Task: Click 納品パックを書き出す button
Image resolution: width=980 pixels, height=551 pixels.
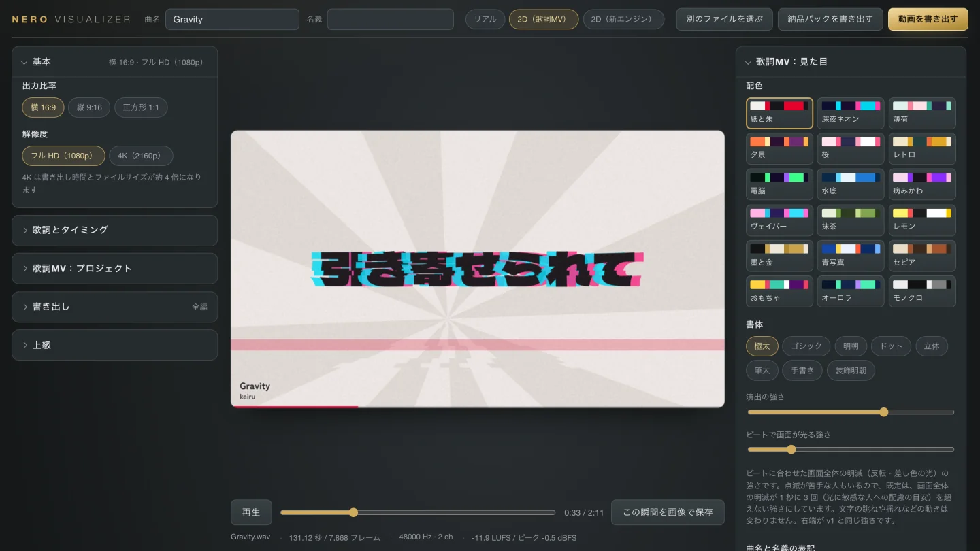Action: [x=830, y=19]
